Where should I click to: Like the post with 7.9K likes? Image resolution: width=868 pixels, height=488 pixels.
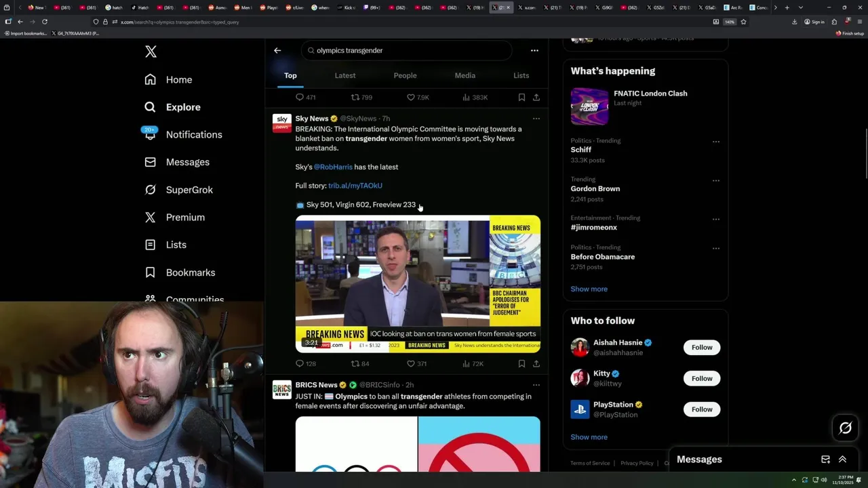coord(418,97)
